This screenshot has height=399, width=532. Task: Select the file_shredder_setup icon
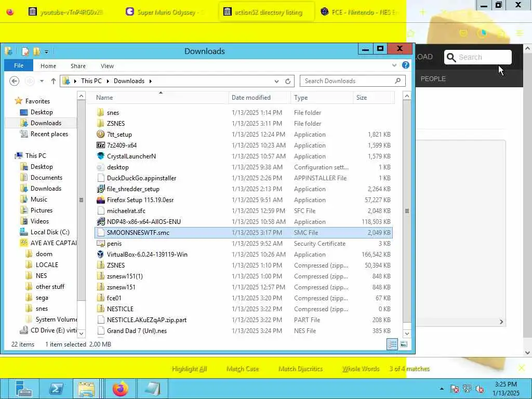pyautogui.click(x=100, y=189)
